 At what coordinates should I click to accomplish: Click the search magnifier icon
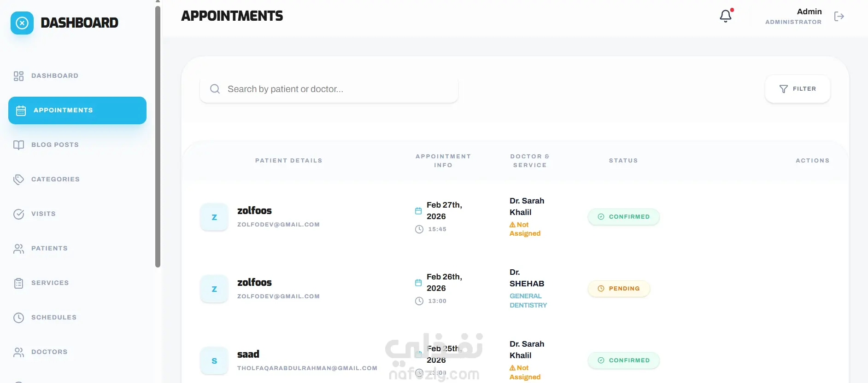[215, 89]
